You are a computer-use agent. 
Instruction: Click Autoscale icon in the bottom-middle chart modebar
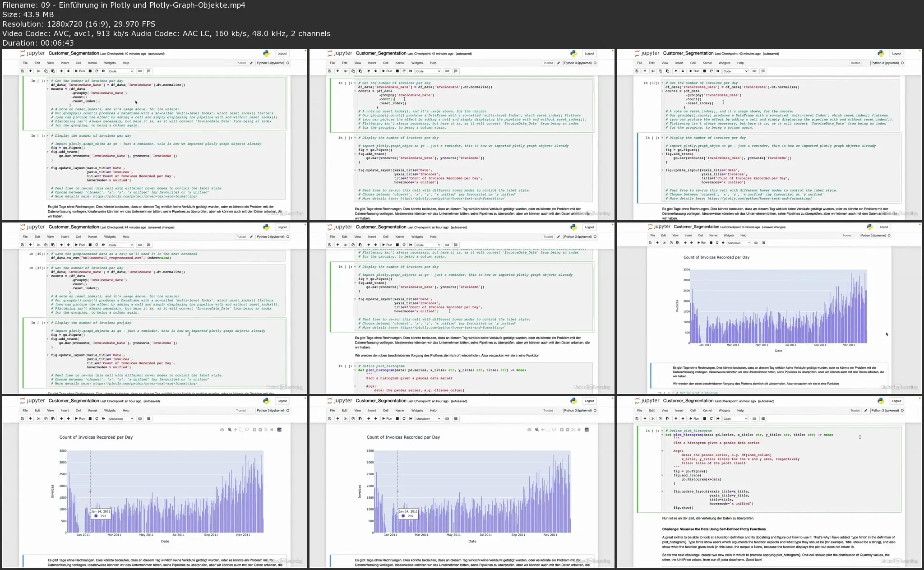(573, 430)
